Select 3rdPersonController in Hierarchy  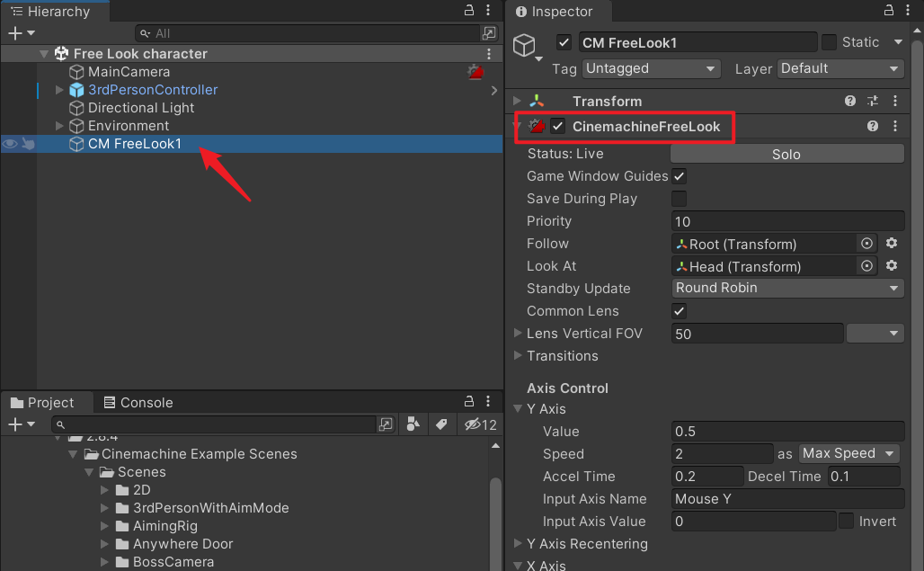click(153, 90)
